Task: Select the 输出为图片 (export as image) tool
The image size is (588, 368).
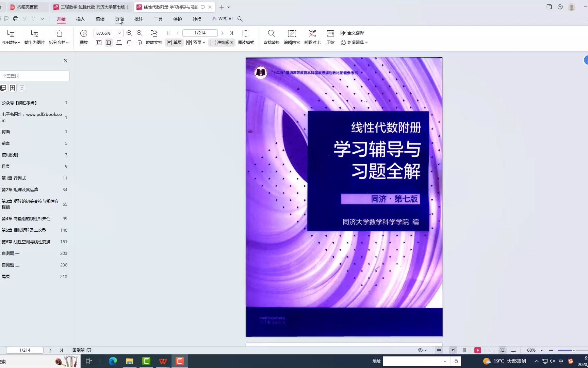Action: (x=34, y=37)
